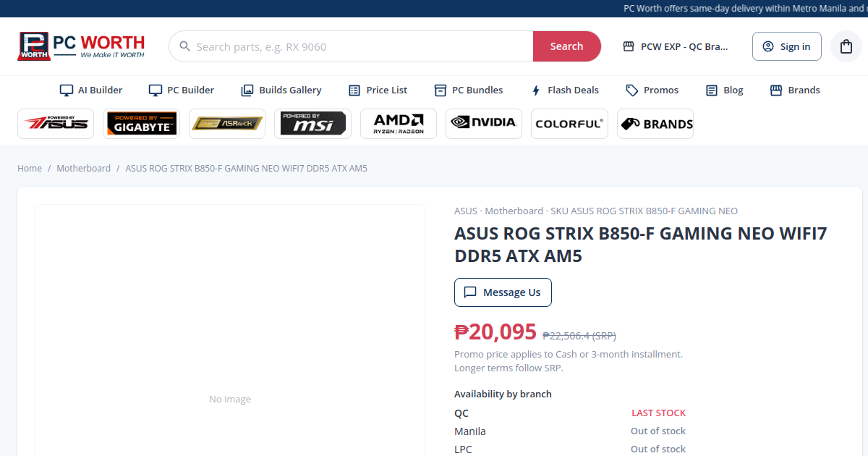Image resolution: width=868 pixels, height=456 pixels.
Task: Click the Brands storefront icon in navigation
Action: click(776, 90)
